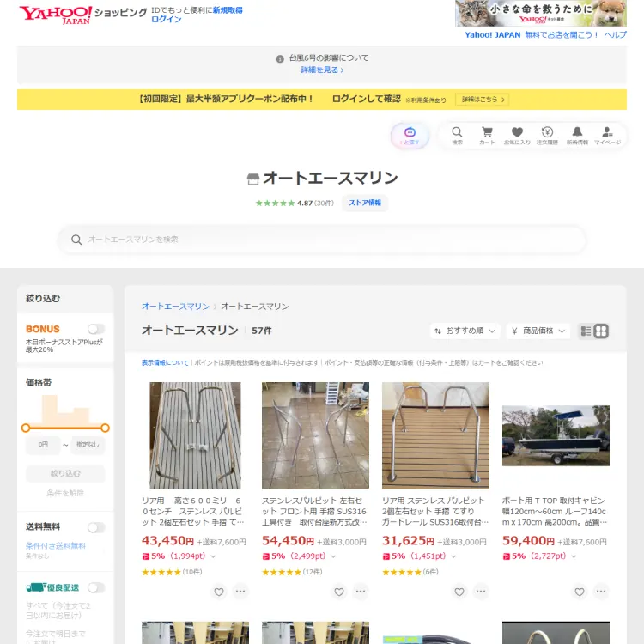Click the 条件付き送料無料 link
644x644 pixels.
point(56,546)
